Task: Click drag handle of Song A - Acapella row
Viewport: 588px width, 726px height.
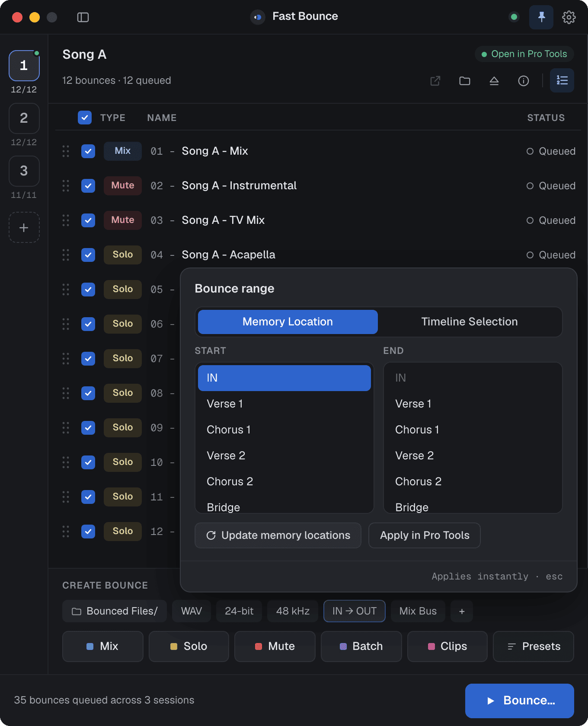Action: (66, 255)
